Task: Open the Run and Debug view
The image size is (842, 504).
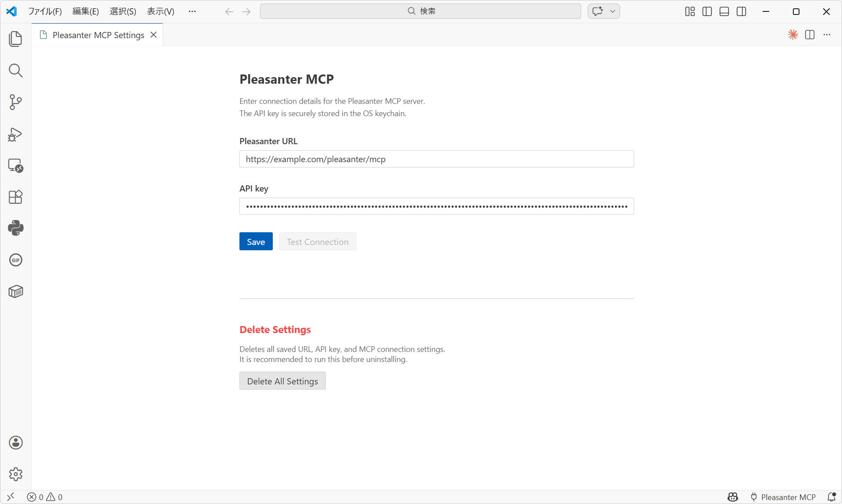Action: click(x=16, y=134)
